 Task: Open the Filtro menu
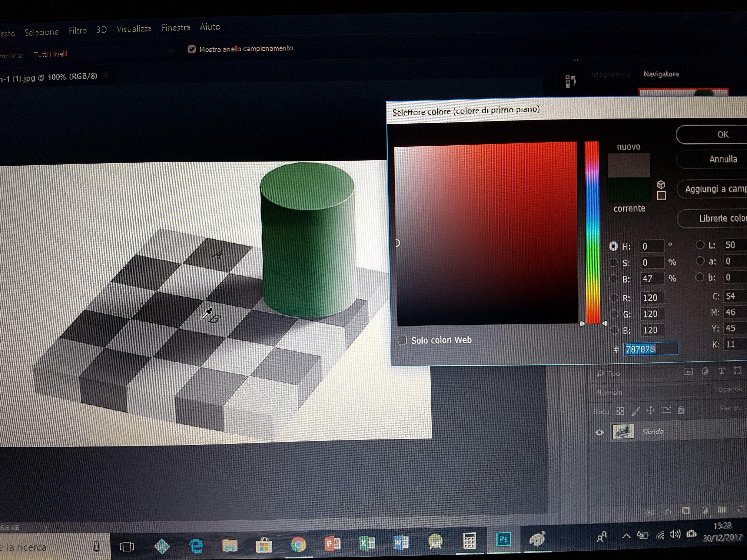[x=77, y=31]
